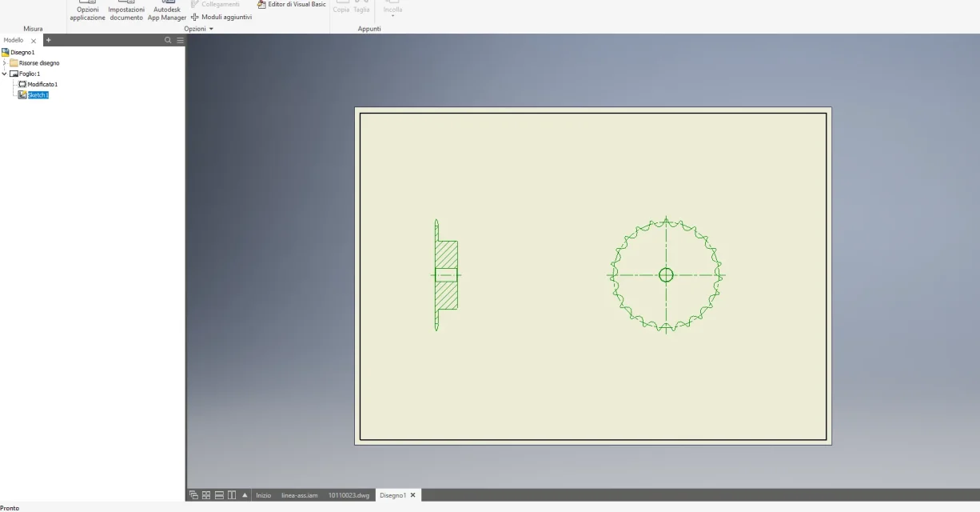The width and height of the screenshot is (980, 512).
Task: Cascade document windows icon
Action: click(x=194, y=495)
